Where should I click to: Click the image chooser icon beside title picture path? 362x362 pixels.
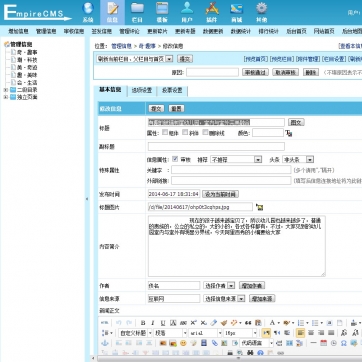click(259, 207)
